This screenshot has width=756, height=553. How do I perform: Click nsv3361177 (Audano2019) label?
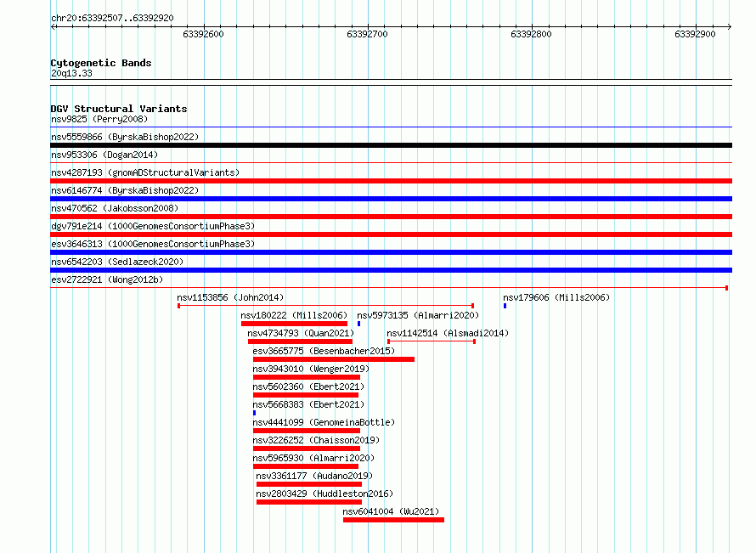314,476
